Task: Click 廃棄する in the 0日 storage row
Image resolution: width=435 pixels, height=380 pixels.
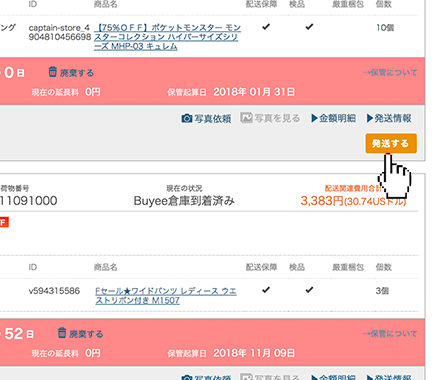Action: (x=77, y=73)
